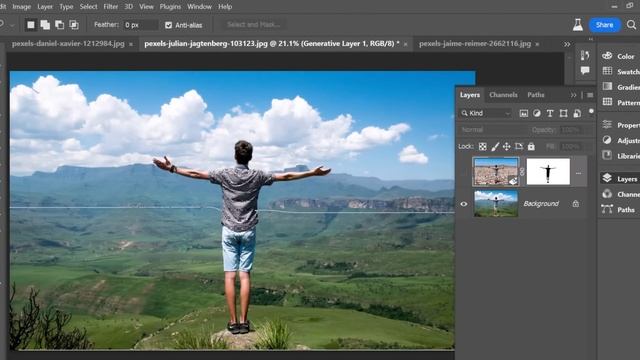
Task: Lock transparent pixels icon
Action: (x=482, y=147)
